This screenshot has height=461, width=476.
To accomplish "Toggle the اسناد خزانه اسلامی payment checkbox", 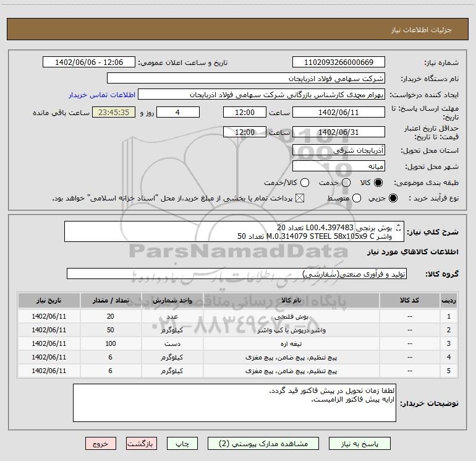I will point(300,199).
